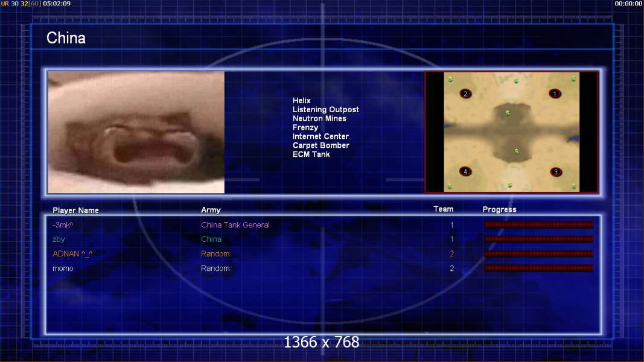Click the bottom-right corner dollar supply icon
This screenshot has width=644, height=362.
(574, 186)
